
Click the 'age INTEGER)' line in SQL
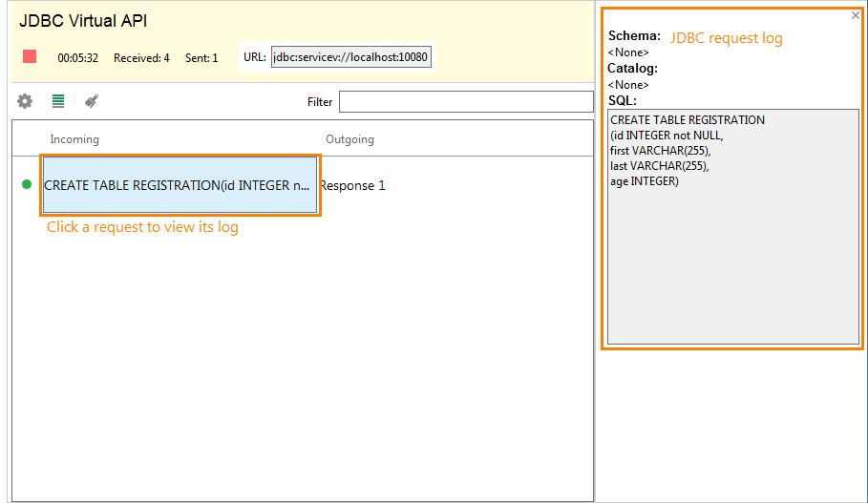pyautogui.click(x=645, y=181)
